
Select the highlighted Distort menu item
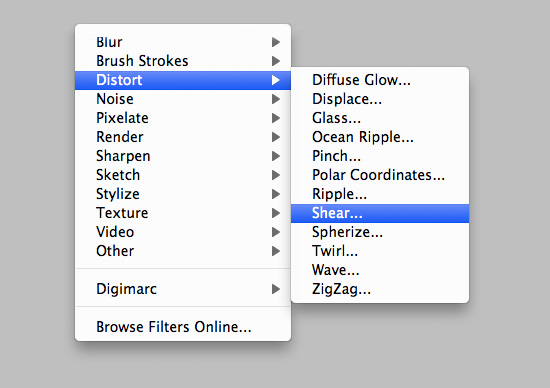[183, 80]
